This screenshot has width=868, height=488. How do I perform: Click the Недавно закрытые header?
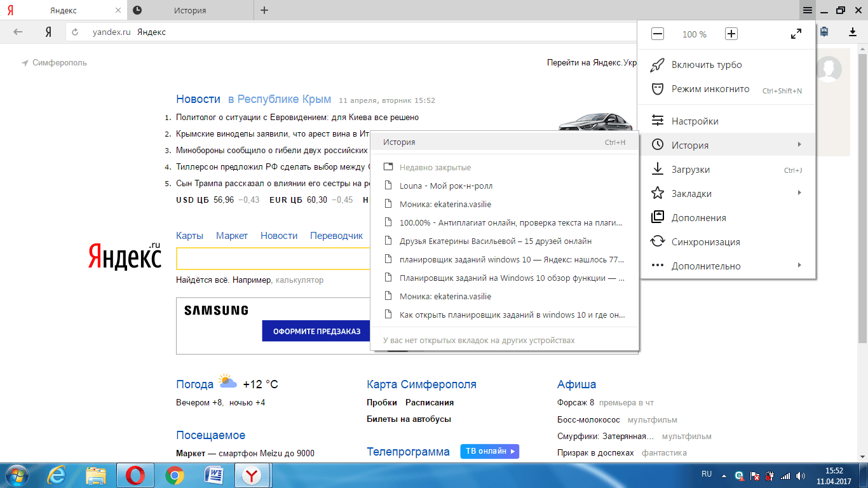tap(504, 167)
